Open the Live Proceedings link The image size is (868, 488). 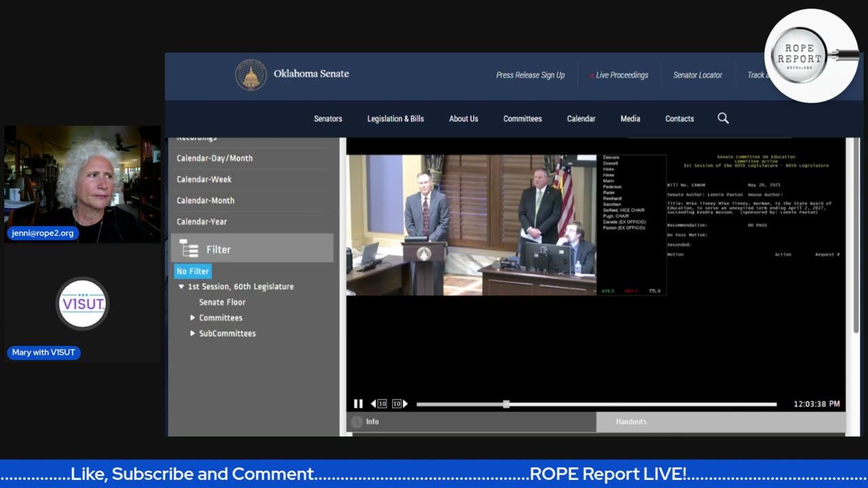point(622,75)
